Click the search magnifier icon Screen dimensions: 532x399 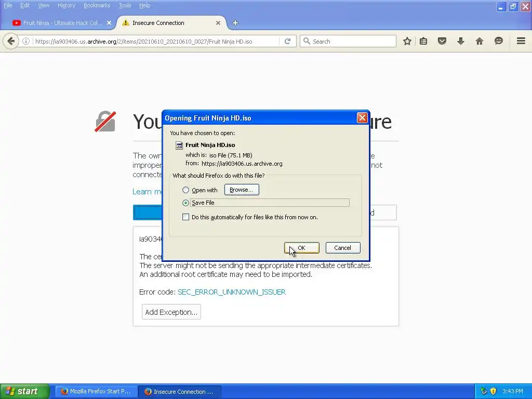click(307, 41)
